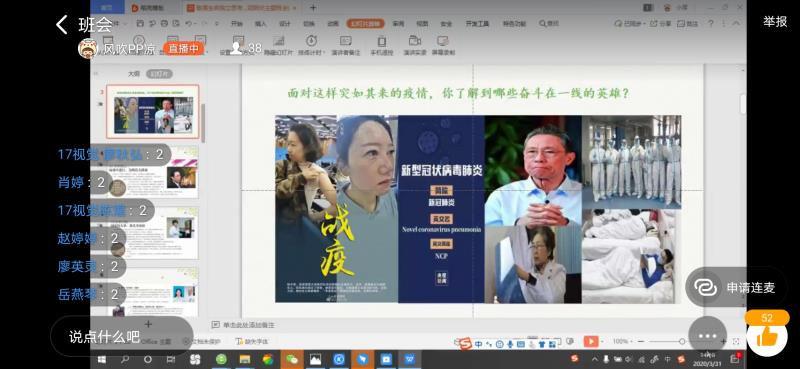Tap the 举报 report link
The width and height of the screenshot is (800, 369).
pos(774,21)
